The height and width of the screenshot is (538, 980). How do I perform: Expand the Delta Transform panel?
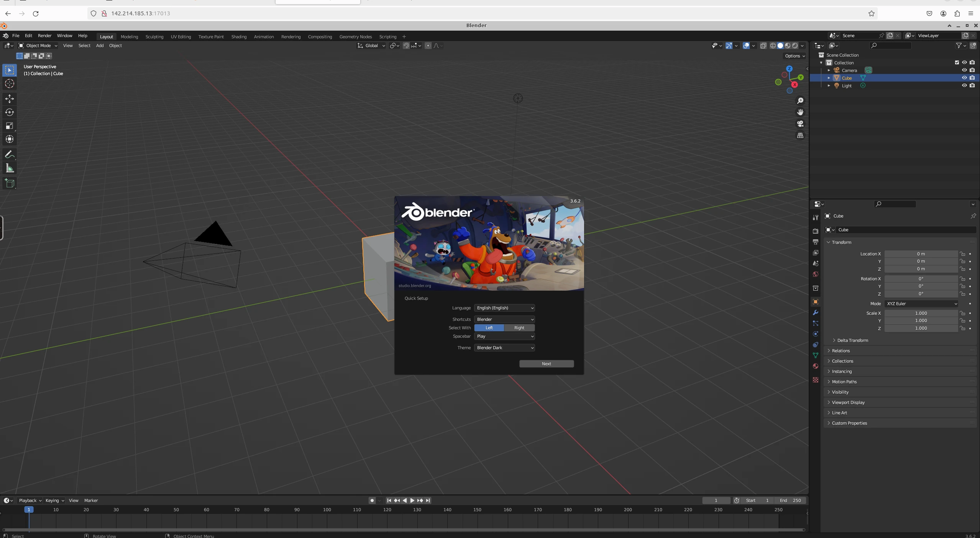click(852, 340)
